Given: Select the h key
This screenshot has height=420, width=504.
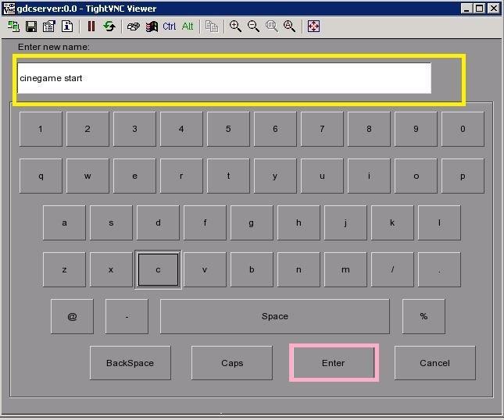Looking at the screenshot, I should [298, 222].
